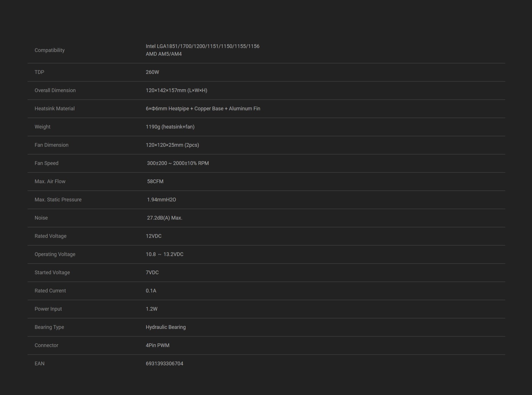
Task: Click the 4Pin PWM connector value
Action: (157, 345)
